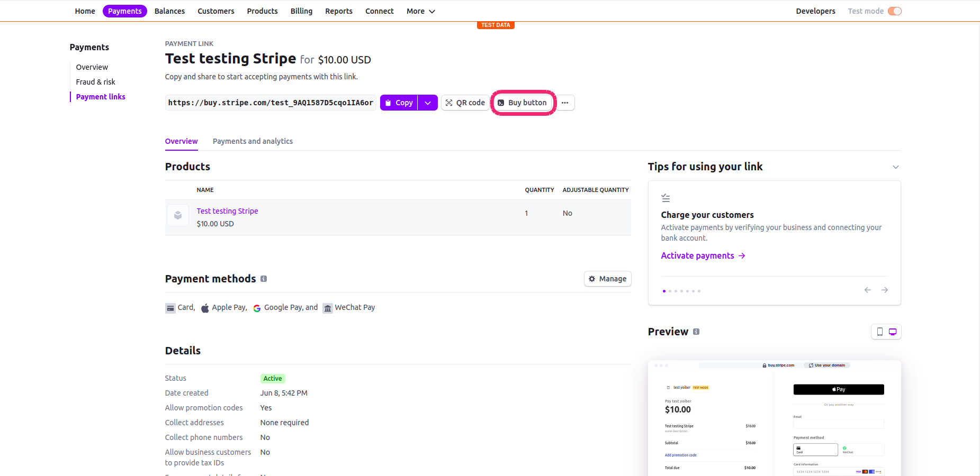Click the Buy button option
980x476 pixels.
(523, 103)
